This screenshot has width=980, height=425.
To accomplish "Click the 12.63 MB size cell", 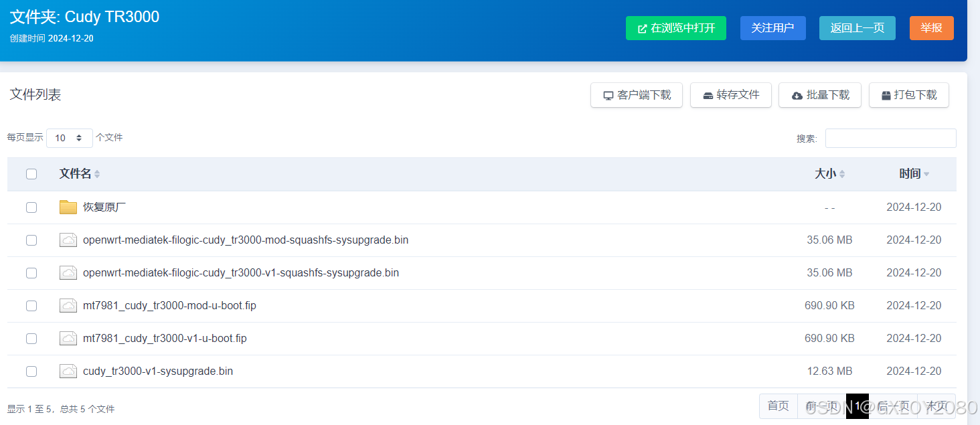I will [x=829, y=371].
